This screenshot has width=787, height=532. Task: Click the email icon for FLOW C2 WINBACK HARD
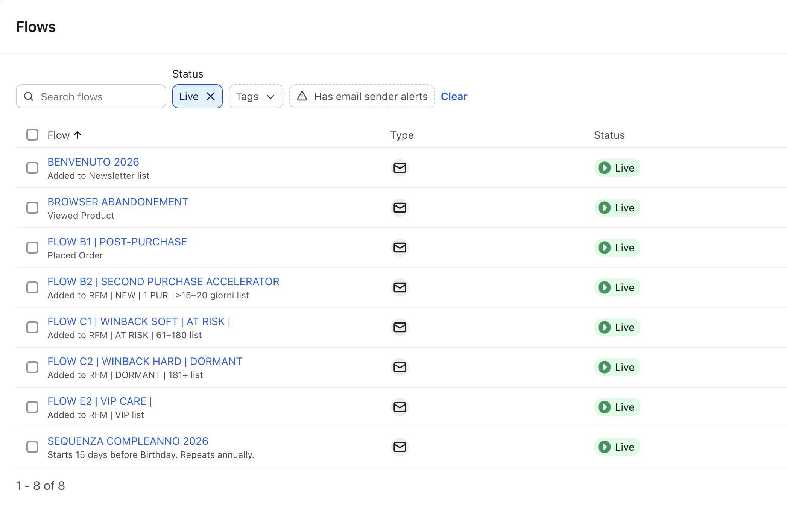(400, 367)
